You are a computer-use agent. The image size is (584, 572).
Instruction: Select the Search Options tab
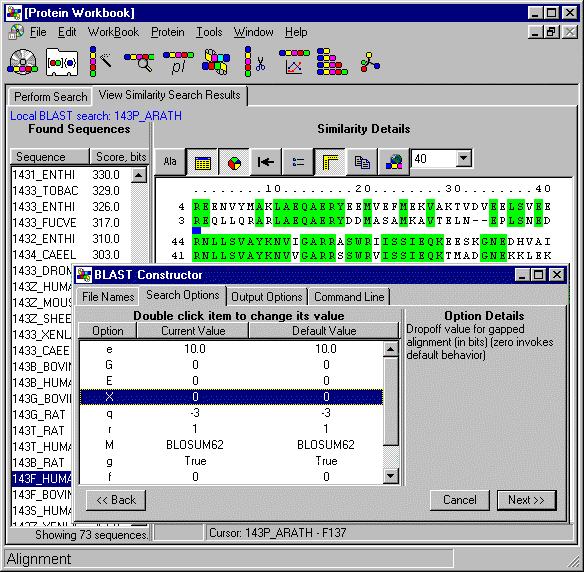point(182,295)
